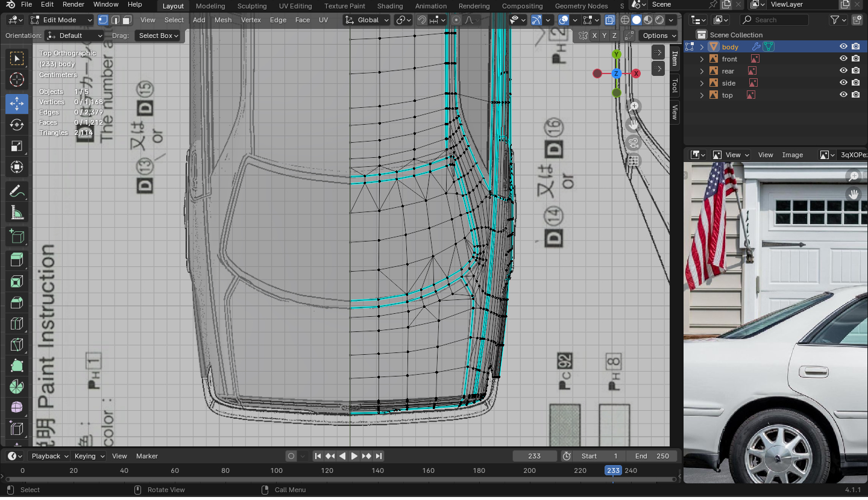Expand the side object in outliner

point(702,83)
